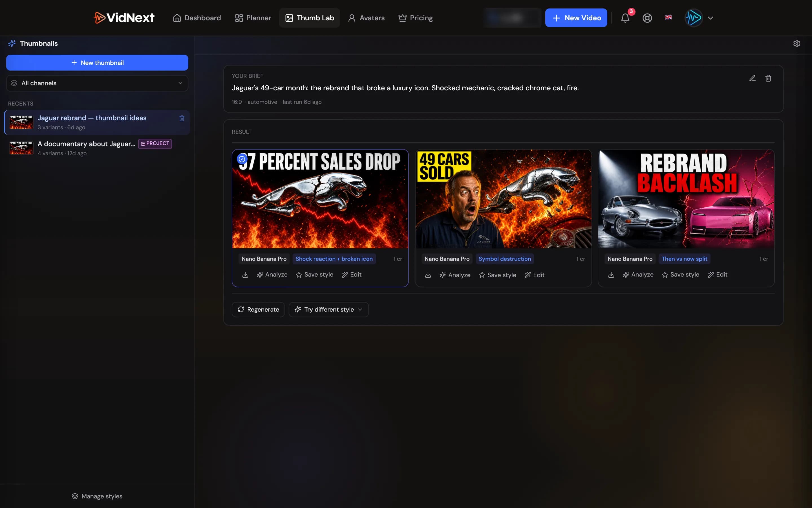812x508 pixels.
Task: Open the 49 Cars Sold thumbnail image
Action: [x=503, y=199]
